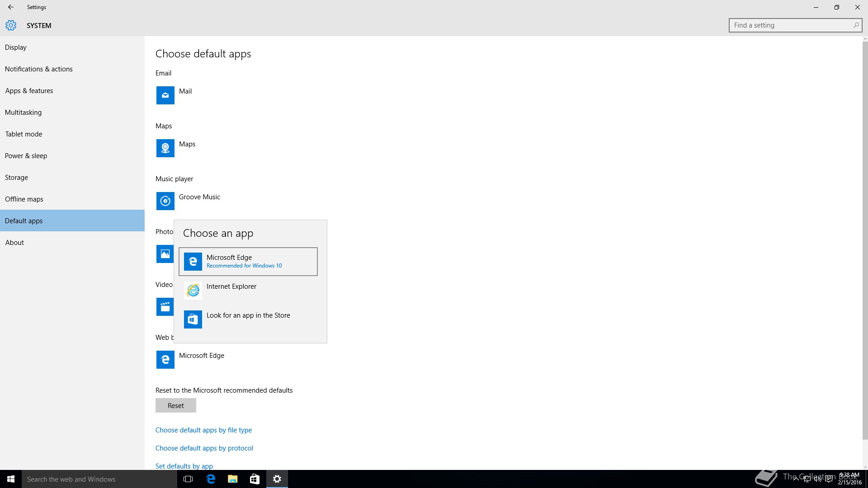Open the Display settings page
Screen dimensions: 868x488
pyautogui.click(x=72, y=47)
